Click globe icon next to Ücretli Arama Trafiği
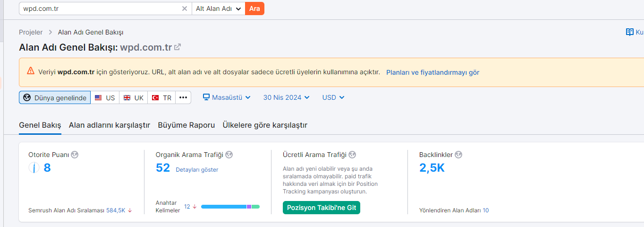Viewport: 644px width, 227px height. point(352,155)
